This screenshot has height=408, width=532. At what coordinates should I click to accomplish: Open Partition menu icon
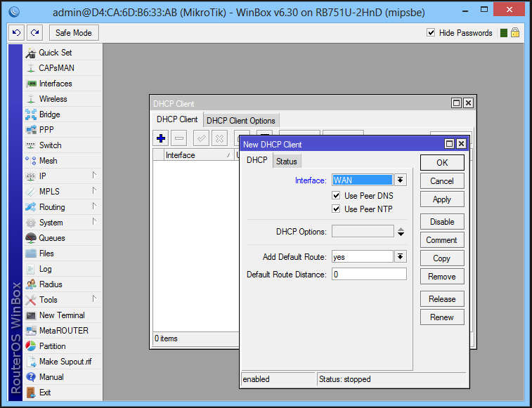[31, 346]
